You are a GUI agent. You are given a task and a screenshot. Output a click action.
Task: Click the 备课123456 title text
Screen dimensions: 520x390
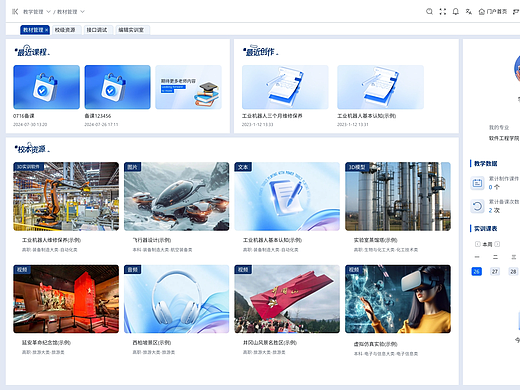pos(98,116)
